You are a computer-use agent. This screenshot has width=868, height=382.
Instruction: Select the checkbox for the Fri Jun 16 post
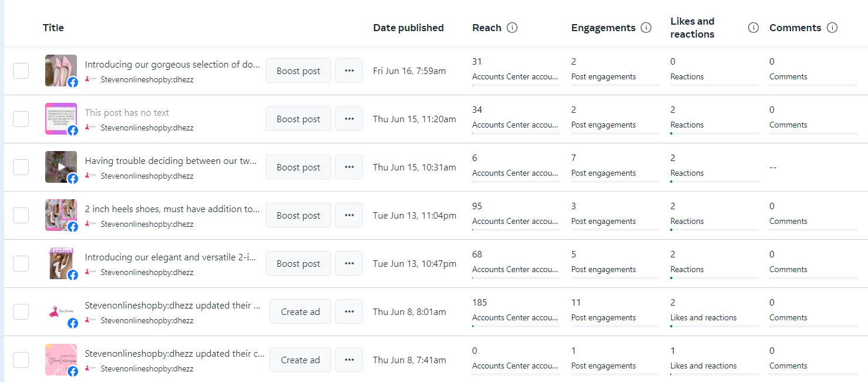tap(21, 71)
